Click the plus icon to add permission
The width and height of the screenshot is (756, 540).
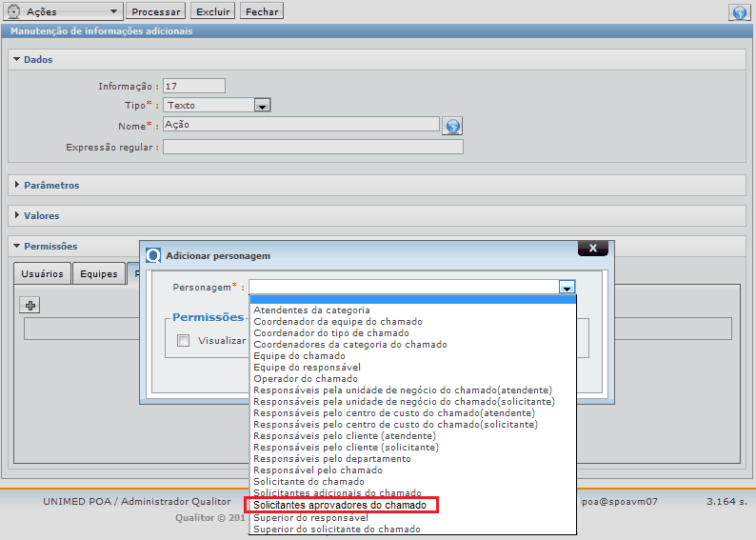30,305
